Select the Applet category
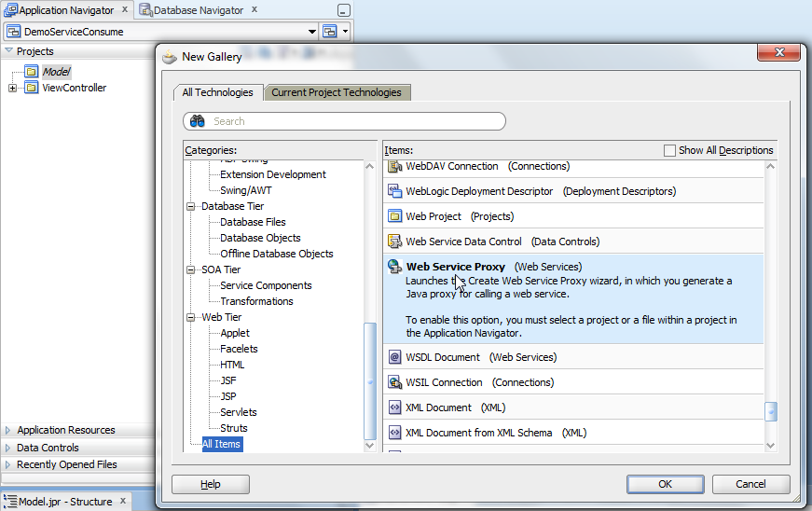This screenshot has height=511, width=812. (235, 333)
